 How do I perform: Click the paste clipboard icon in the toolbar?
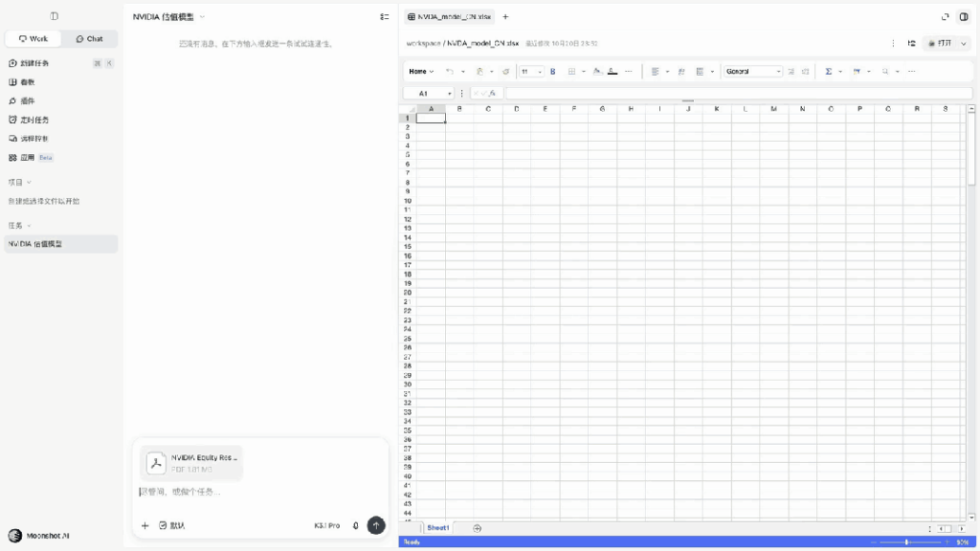pyautogui.click(x=479, y=72)
